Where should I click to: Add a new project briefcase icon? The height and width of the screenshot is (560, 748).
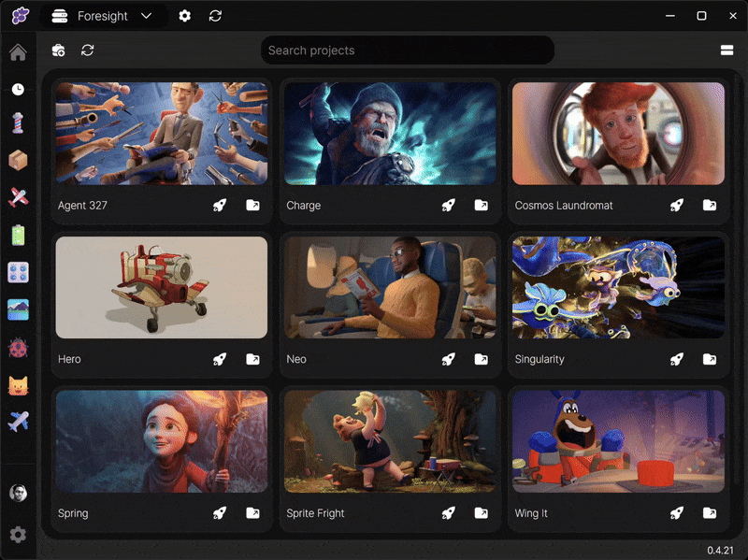pos(58,50)
